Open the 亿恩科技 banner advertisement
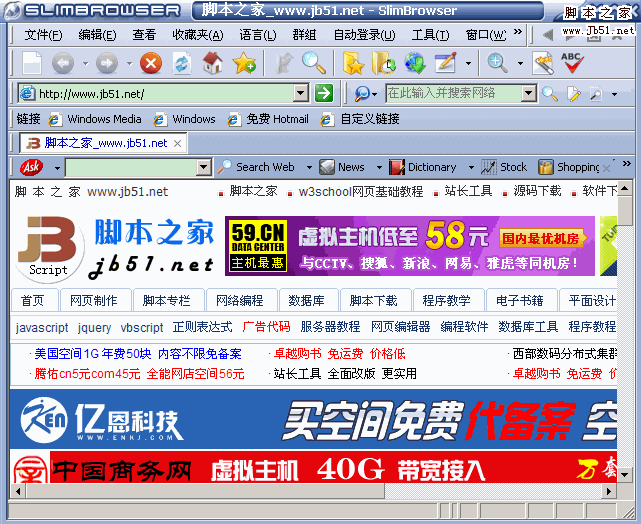Image resolution: width=641 pixels, height=524 pixels. pyautogui.click(x=313, y=419)
